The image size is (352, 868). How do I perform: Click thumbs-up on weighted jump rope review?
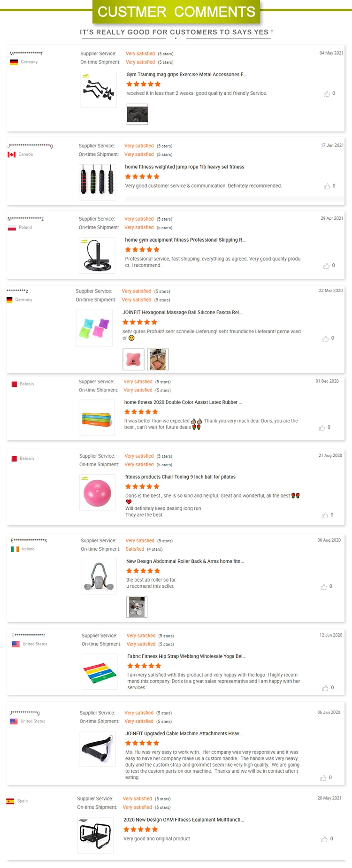click(x=327, y=186)
